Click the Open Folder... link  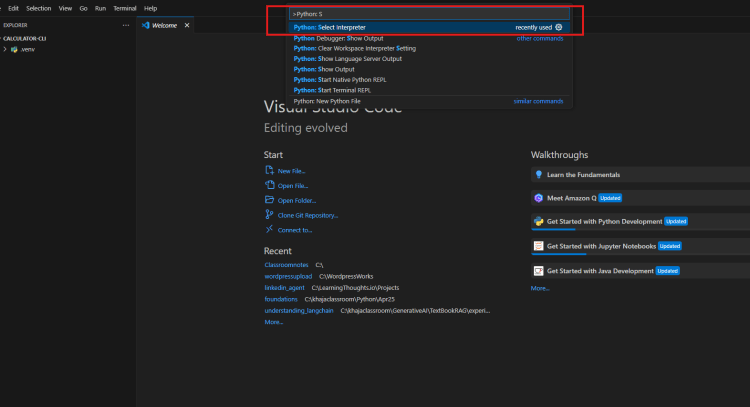pos(297,201)
